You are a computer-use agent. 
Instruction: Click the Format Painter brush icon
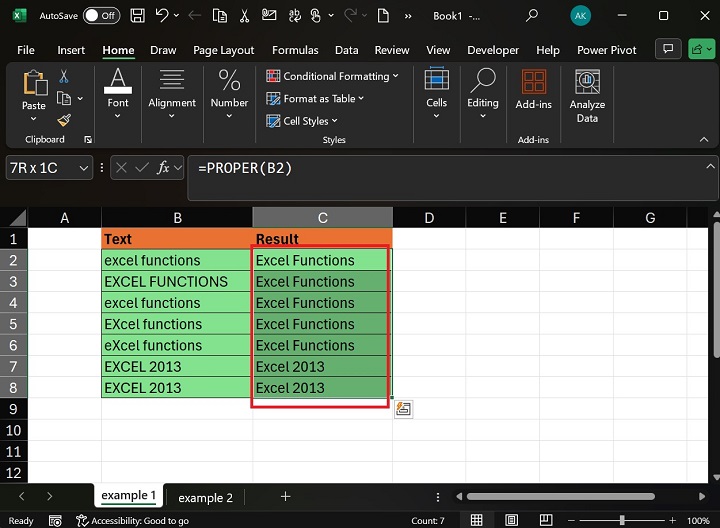64,120
